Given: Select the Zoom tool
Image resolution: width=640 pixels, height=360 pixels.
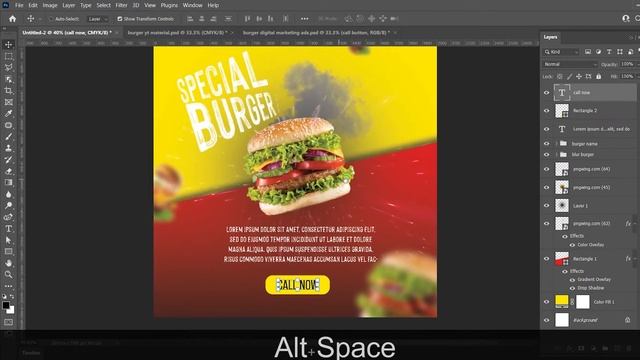Looking at the screenshot, I should click(9, 275).
